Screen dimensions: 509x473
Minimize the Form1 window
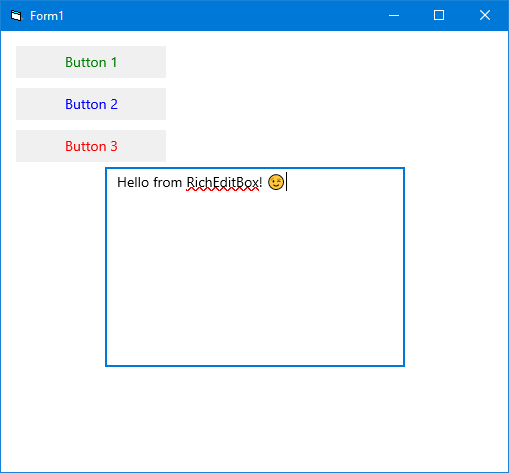click(x=394, y=15)
